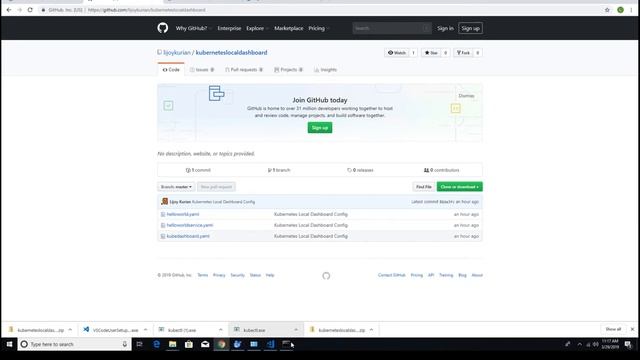Open the kuberneteslocaldashboard repository link

point(231,52)
